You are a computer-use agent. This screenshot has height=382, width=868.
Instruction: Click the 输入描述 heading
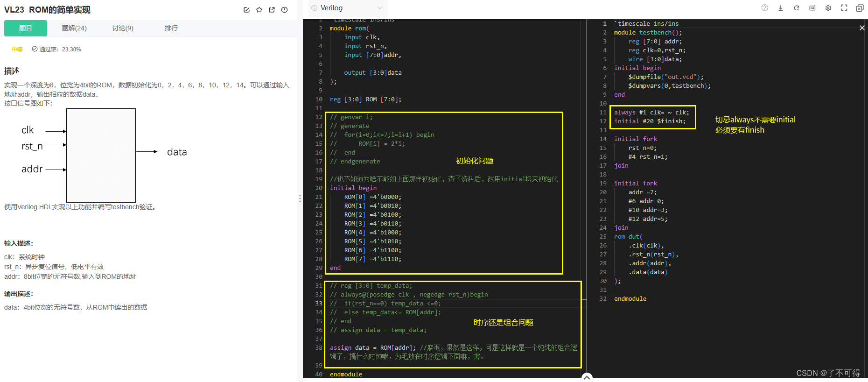pos(19,243)
